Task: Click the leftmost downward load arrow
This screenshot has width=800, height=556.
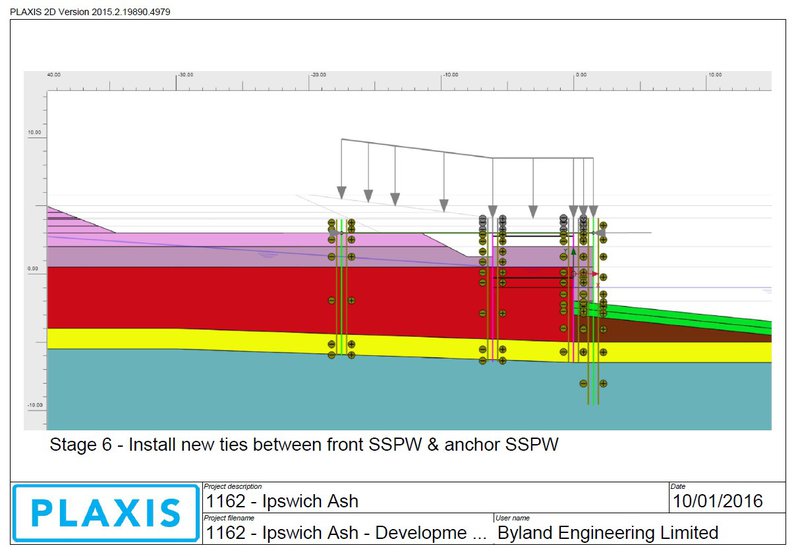Action: (341, 190)
